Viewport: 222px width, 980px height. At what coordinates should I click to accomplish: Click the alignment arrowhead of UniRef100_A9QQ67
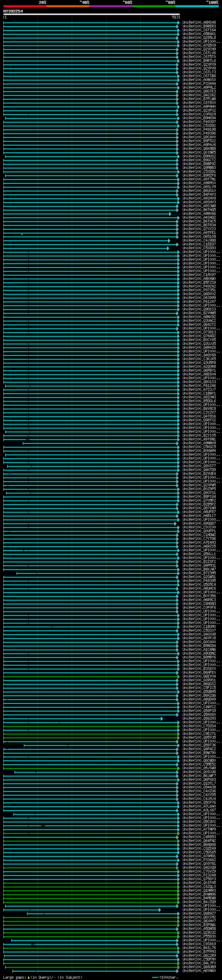point(175,524)
